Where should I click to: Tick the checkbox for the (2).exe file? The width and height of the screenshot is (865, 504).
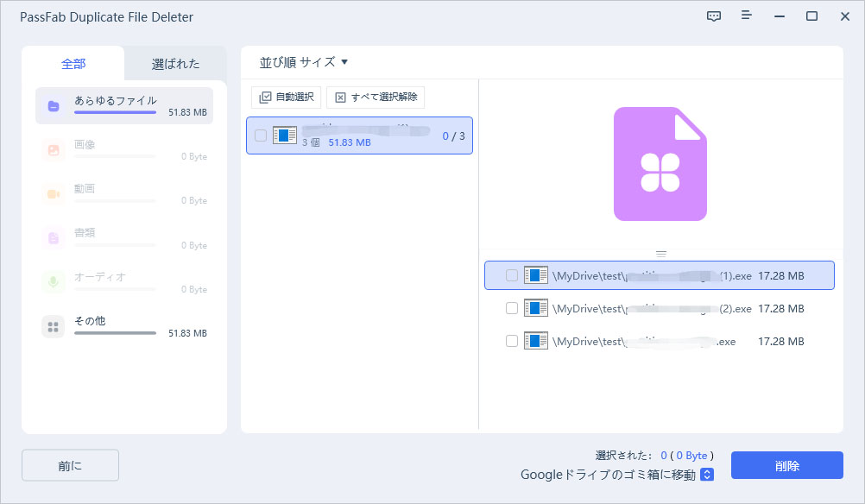coord(512,308)
